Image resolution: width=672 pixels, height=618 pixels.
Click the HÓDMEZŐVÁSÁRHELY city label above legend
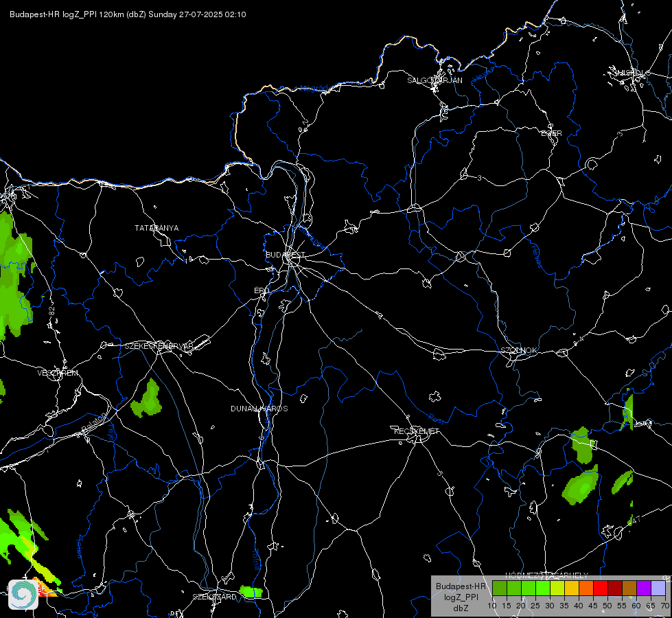[547, 575]
